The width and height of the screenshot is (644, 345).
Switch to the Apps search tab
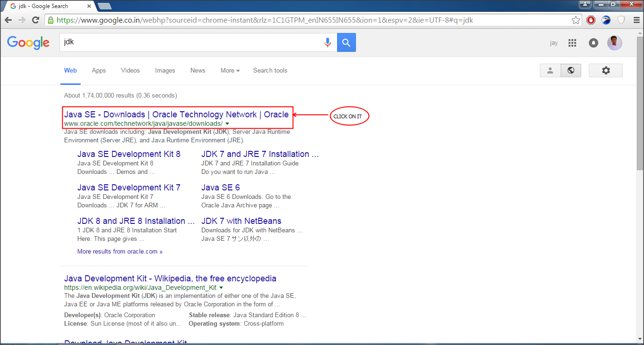pos(99,70)
